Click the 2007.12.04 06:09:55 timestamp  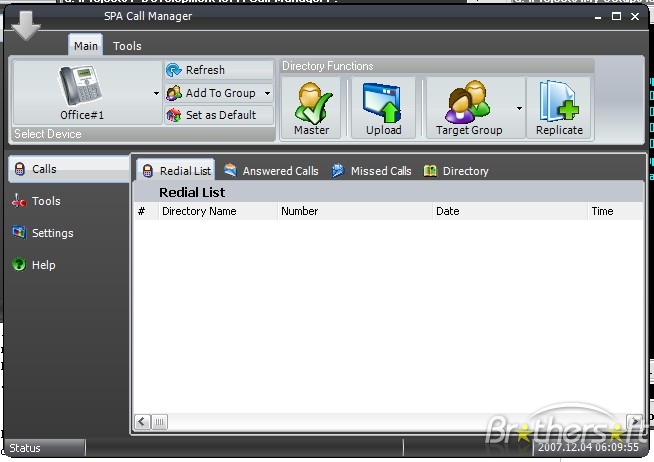click(588, 447)
